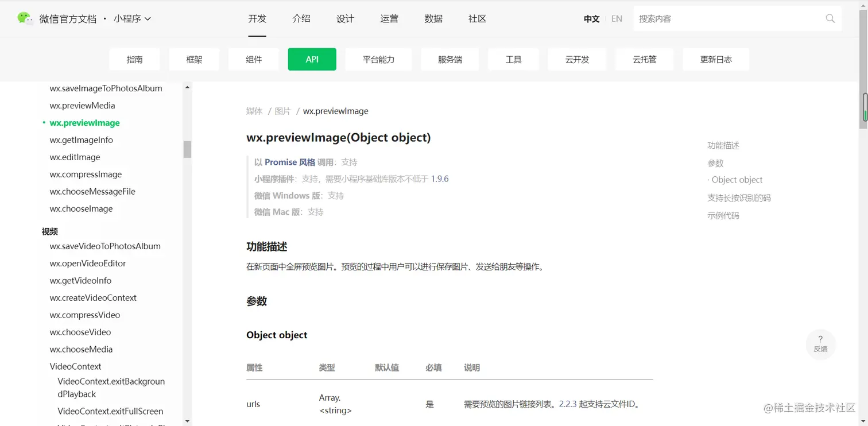This screenshot has width=868, height=426.
Task: Click sidebar scroll-up arrow
Action: [187, 87]
